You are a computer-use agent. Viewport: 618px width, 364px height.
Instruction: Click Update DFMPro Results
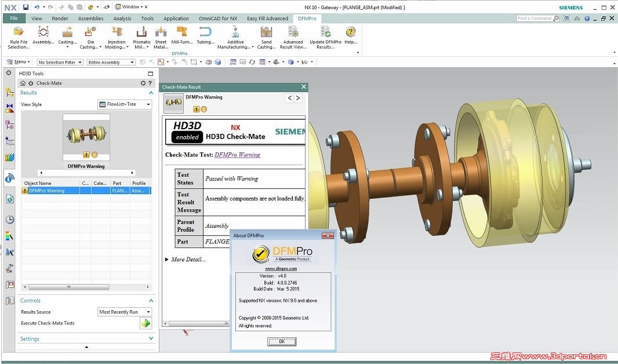[326, 38]
